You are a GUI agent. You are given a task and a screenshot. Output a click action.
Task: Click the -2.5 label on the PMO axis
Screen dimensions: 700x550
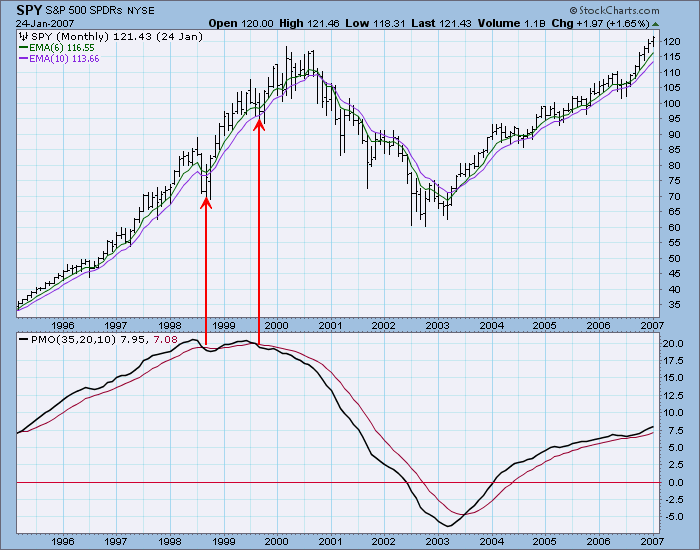674,500
